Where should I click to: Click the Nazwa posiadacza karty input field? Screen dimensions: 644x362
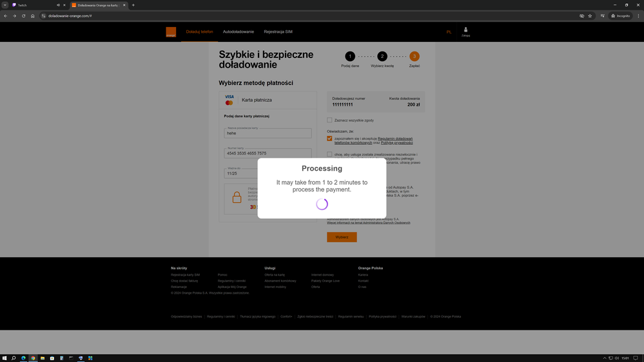coord(268,133)
